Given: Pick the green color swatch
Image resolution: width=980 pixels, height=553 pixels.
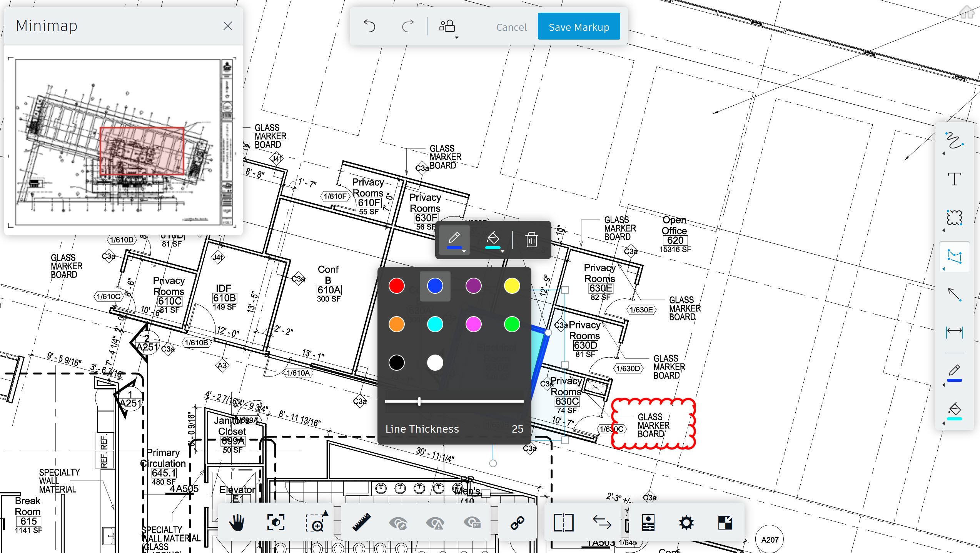Looking at the screenshot, I should pyautogui.click(x=512, y=324).
